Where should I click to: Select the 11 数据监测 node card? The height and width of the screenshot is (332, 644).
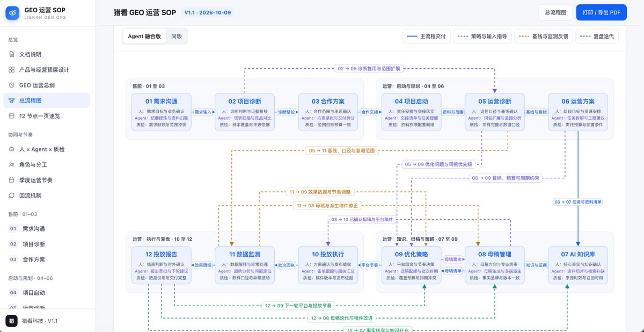point(245,264)
